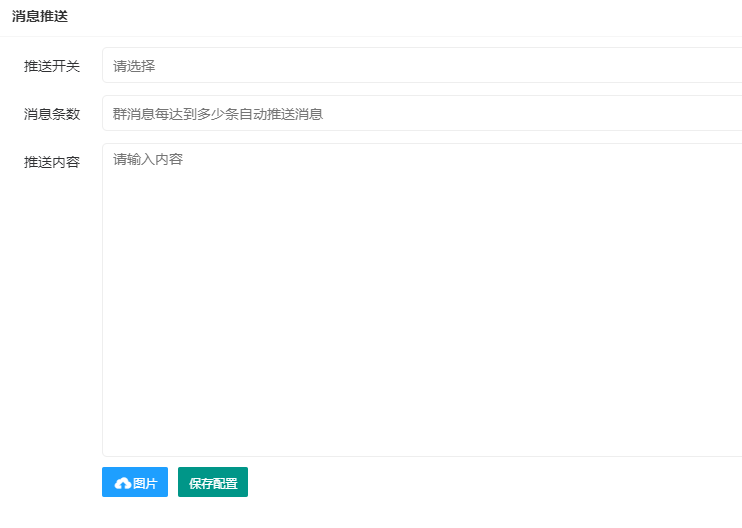Click the 消息条数 input field
Image resolution: width=742 pixels, height=528 pixels.
click(x=422, y=114)
